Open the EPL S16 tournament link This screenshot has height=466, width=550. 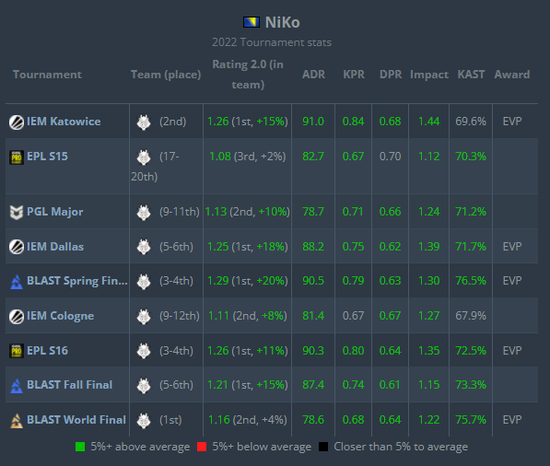47,351
